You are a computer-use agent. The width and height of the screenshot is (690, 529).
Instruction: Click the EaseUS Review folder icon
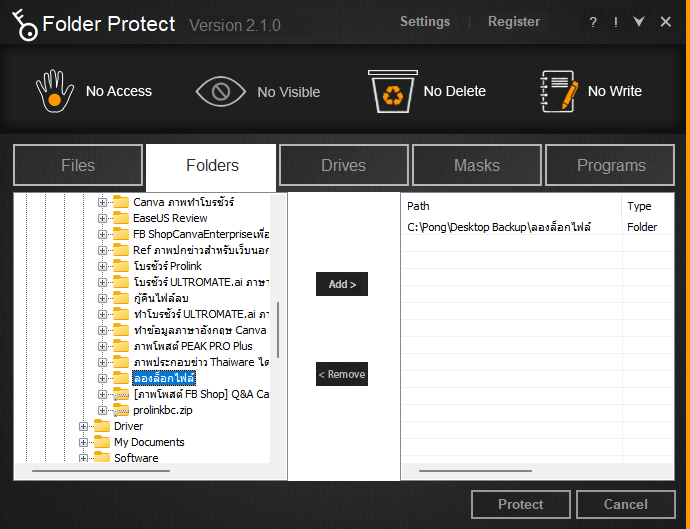point(121,217)
